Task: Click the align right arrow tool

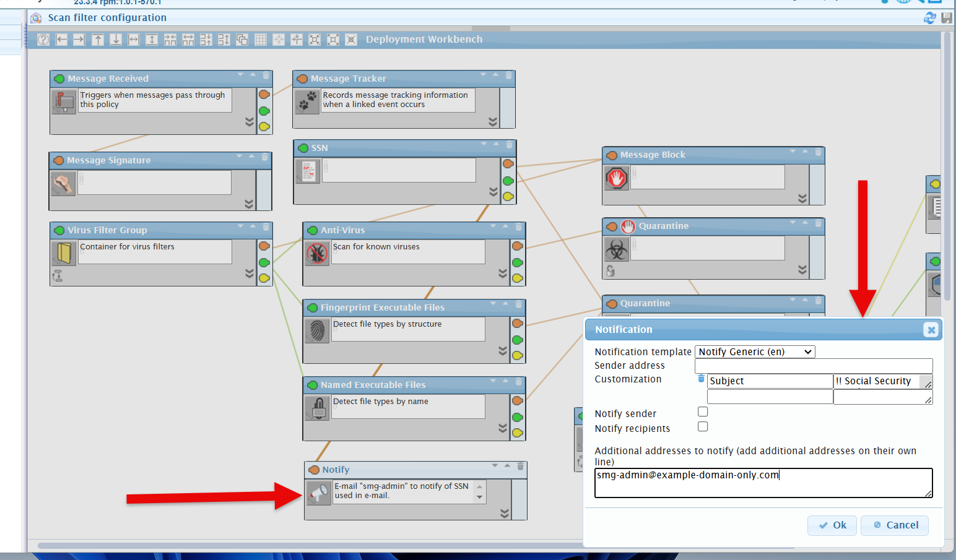Action: click(79, 40)
